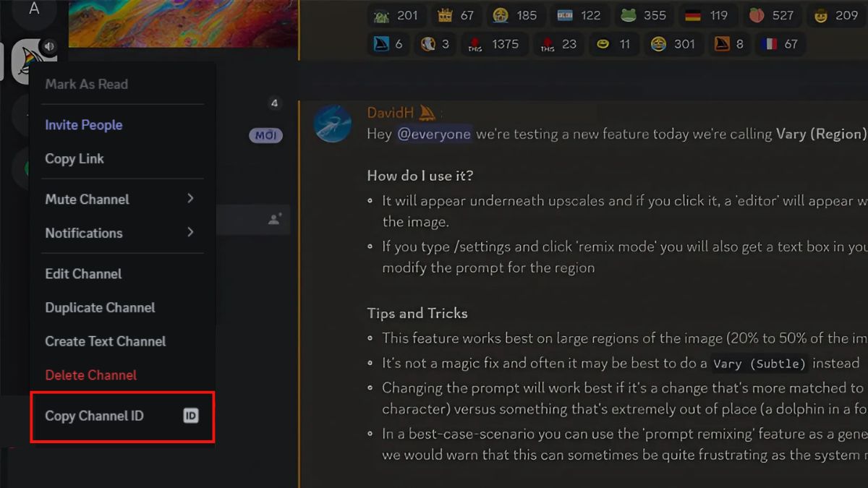Click the French flag reaction with count 67
Screen dimensions: 868x488
780,44
